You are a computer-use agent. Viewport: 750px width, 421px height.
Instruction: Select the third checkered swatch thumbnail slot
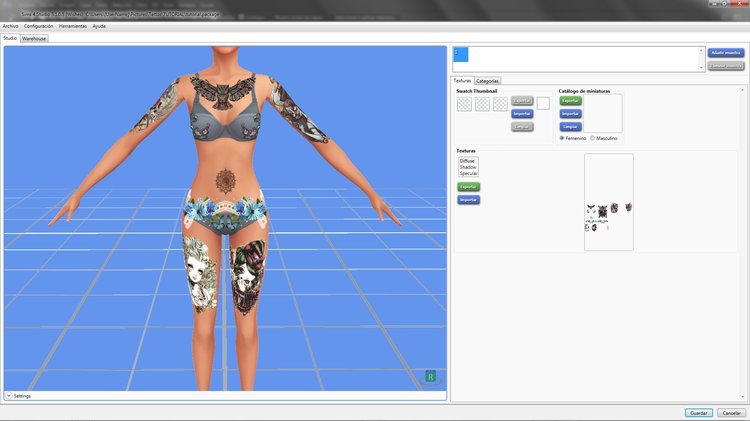(500, 104)
